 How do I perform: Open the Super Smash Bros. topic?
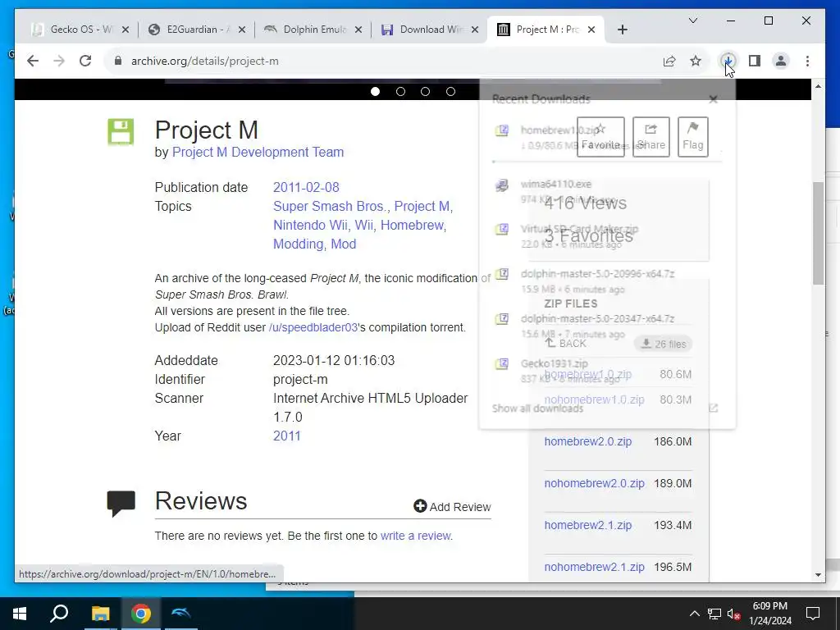point(331,206)
